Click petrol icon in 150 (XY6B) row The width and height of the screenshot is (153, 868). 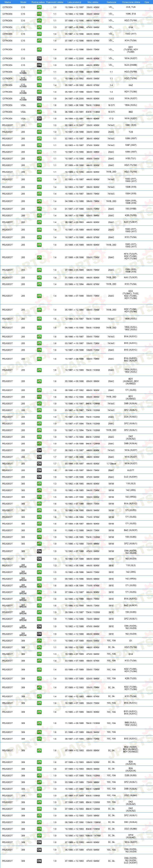pyautogui.click(x=39, y=209)
